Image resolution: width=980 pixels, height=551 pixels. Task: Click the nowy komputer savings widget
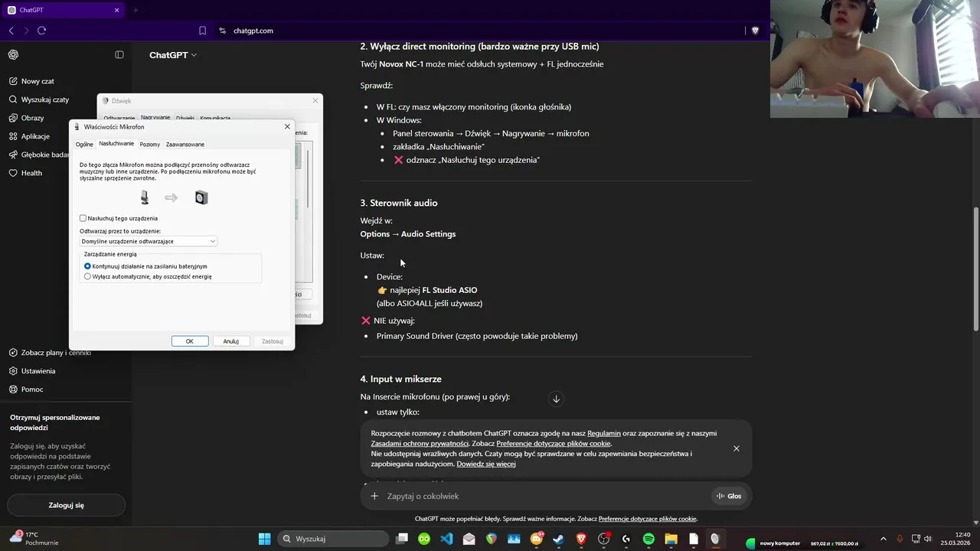coord(803,543)
